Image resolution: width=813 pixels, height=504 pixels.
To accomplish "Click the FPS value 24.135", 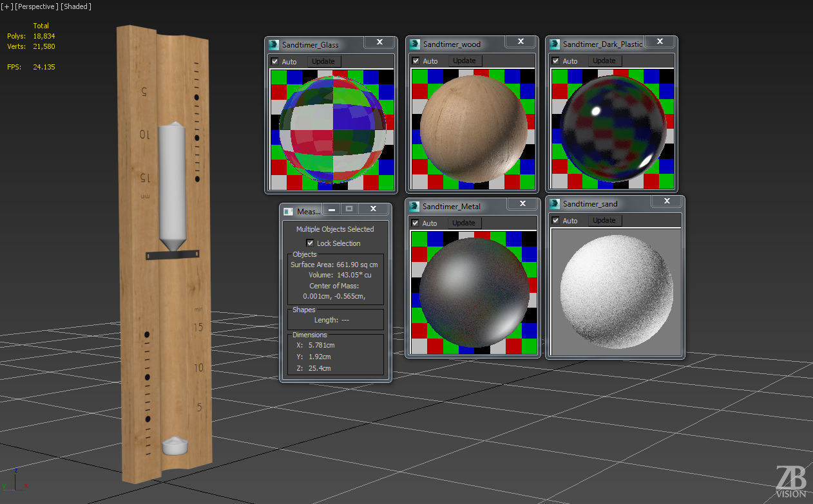I will coord(44,67).
